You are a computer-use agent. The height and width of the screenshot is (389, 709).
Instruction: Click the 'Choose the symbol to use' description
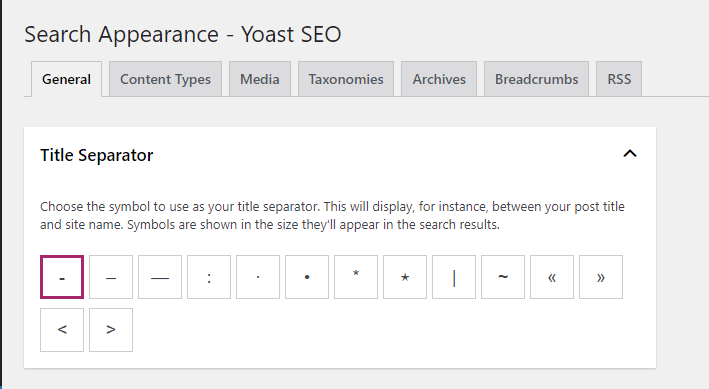[x=332, y=215]
